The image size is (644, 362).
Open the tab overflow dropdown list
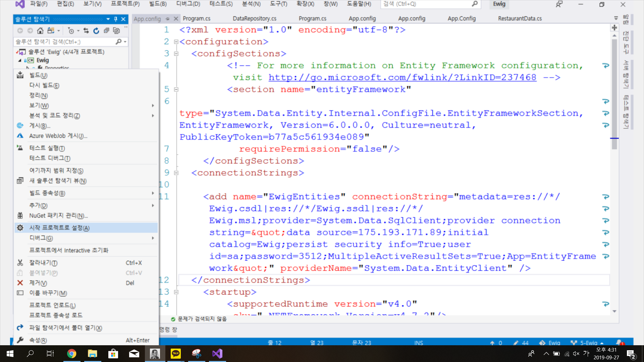coord(616,18)
